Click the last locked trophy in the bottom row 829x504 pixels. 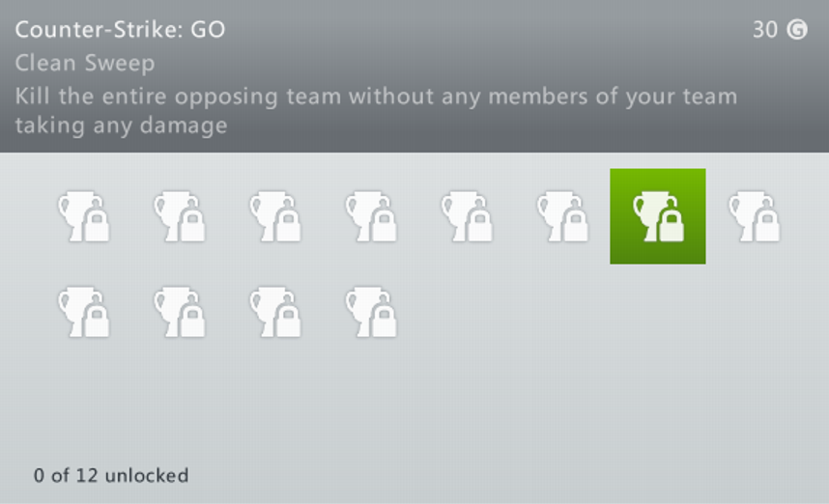[x=370, y=311]
